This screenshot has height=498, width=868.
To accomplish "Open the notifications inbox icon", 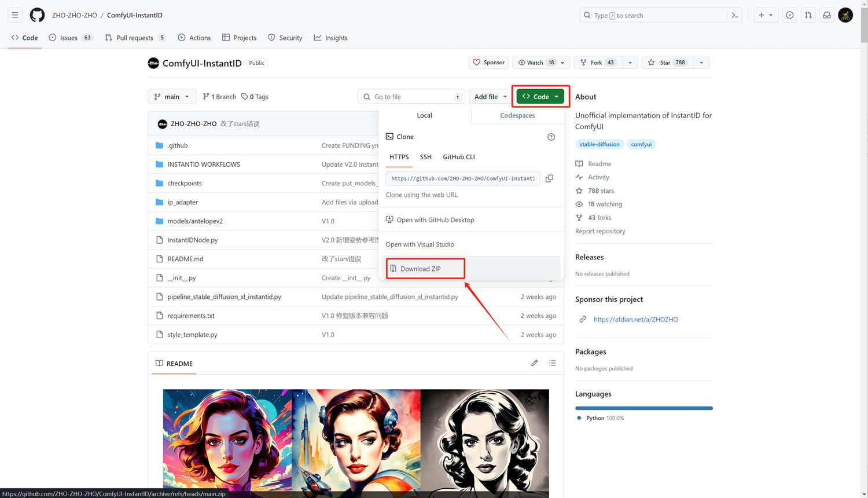I will (827, 15).
